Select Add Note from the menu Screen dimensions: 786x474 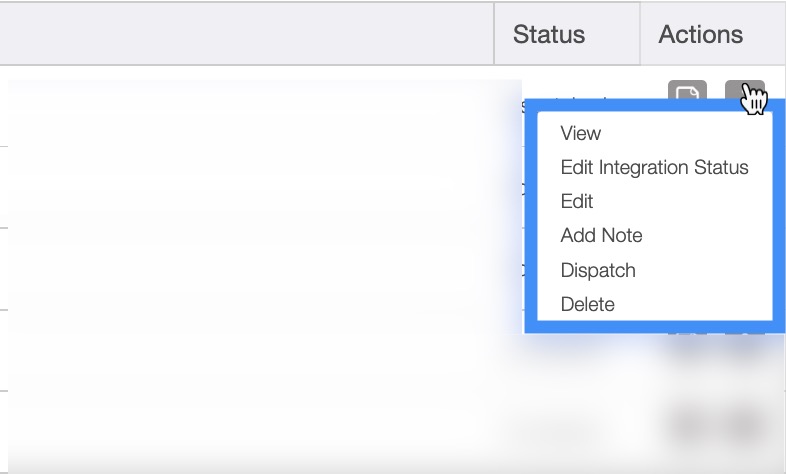[601, 236]
